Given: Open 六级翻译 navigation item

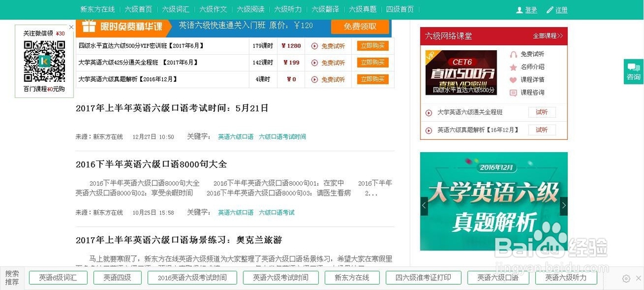Looking at the screenshot, I should click(x=325, y=10).
